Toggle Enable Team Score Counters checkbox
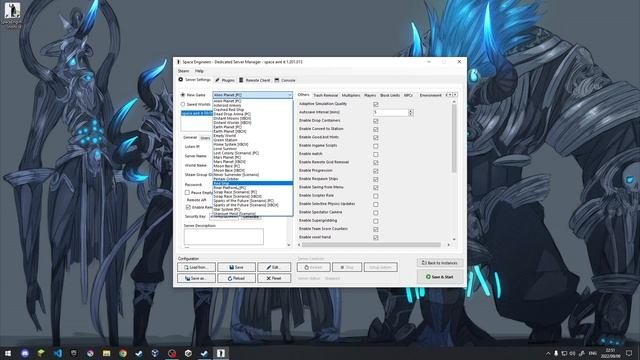640x360 pixels. [376, 229]
